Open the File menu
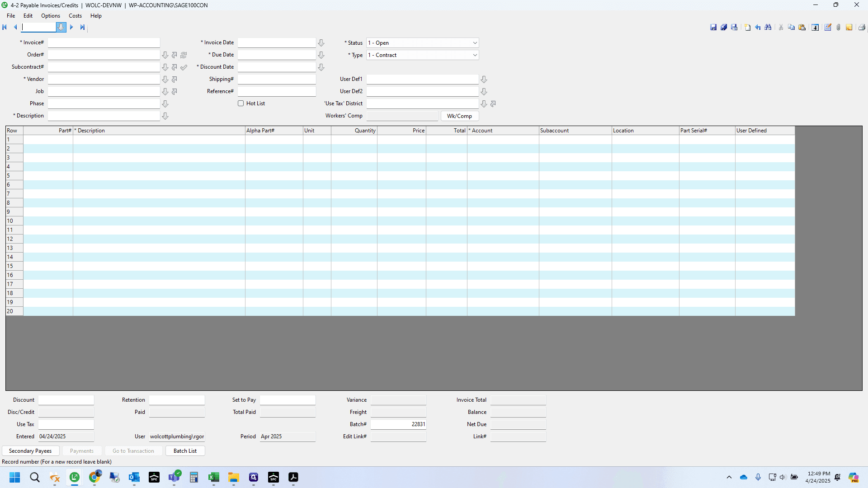The image size is (868, 488). pos(11,16)
